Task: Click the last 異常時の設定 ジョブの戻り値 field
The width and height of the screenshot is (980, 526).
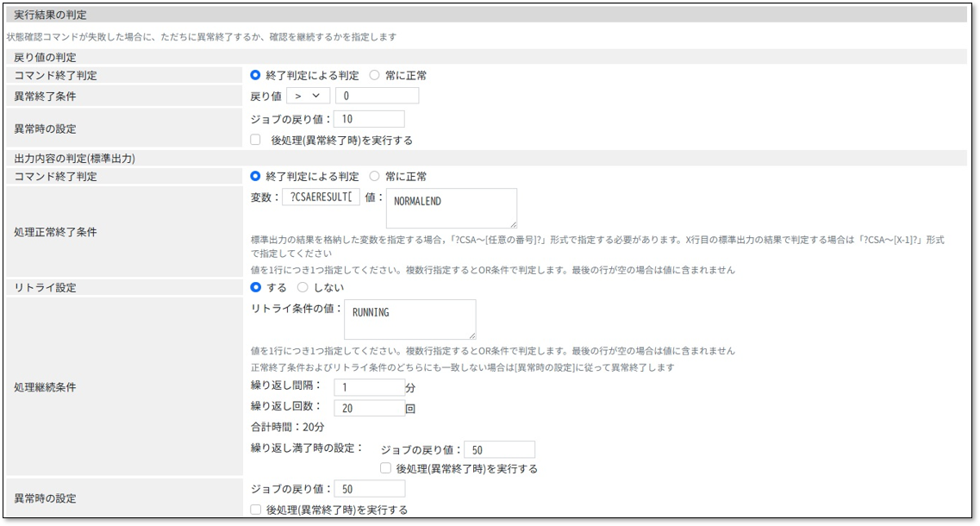Action: pos(369,489)
